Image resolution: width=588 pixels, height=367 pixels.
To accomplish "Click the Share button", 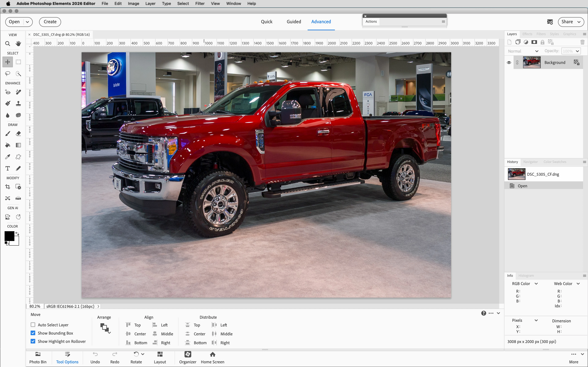I will 571,22.
